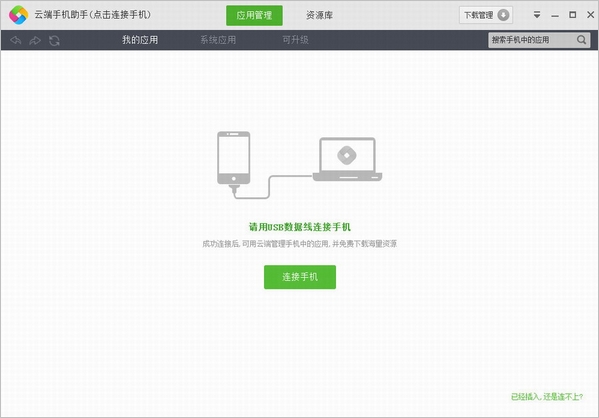Screen dimensions: 599x418
Task: Select the 我的应用 tab
Action: (140, 40)
